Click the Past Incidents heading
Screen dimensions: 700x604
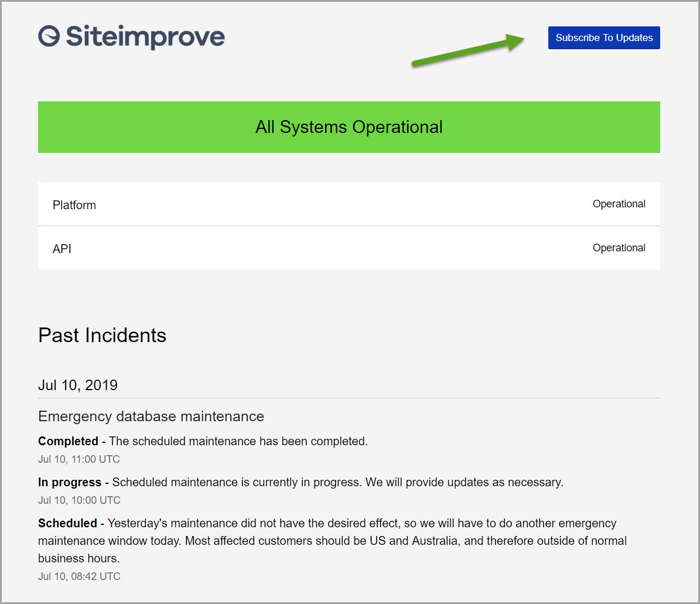[x=103, y=335]
